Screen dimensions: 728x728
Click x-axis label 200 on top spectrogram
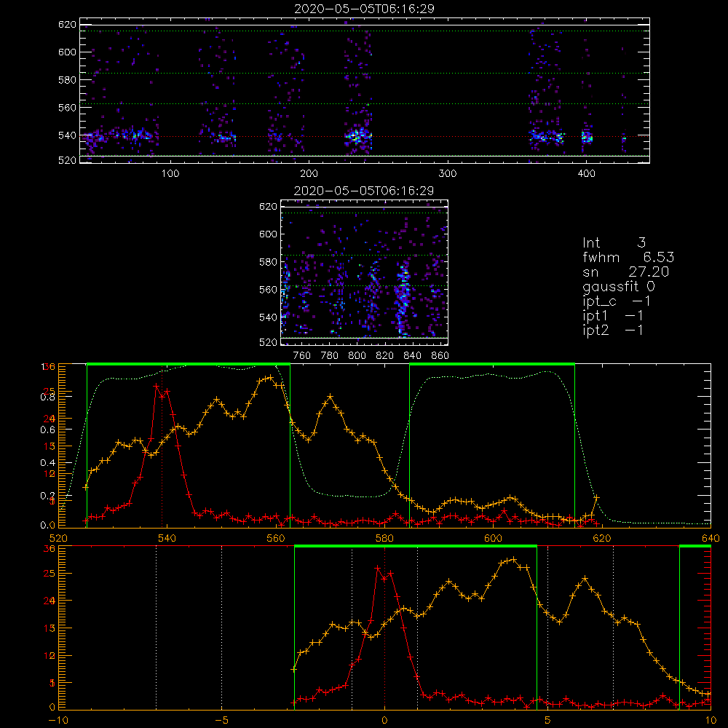click(309, 174)
